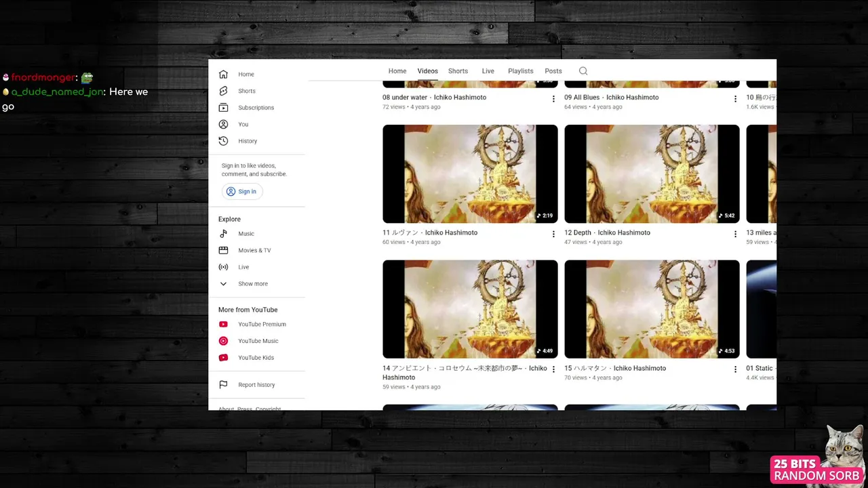Open the three-dot menu for 12 Depth
Screen dimensions: 868x488
point(735,234)
